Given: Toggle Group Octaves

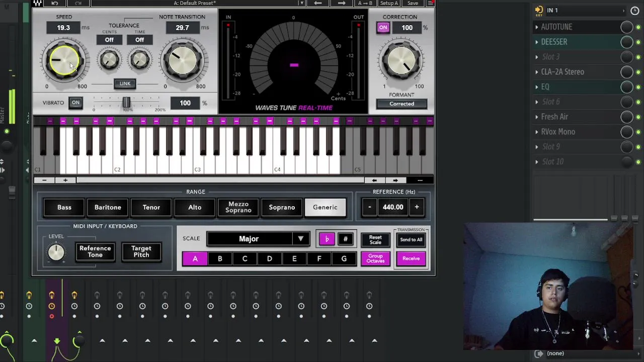Looking at the screenshot, I should point(375,258).
